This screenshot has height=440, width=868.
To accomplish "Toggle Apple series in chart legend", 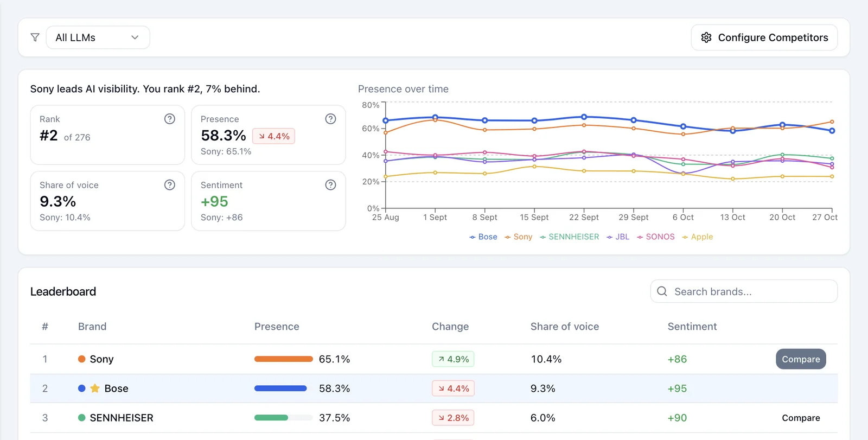I will tap(698, 237).
